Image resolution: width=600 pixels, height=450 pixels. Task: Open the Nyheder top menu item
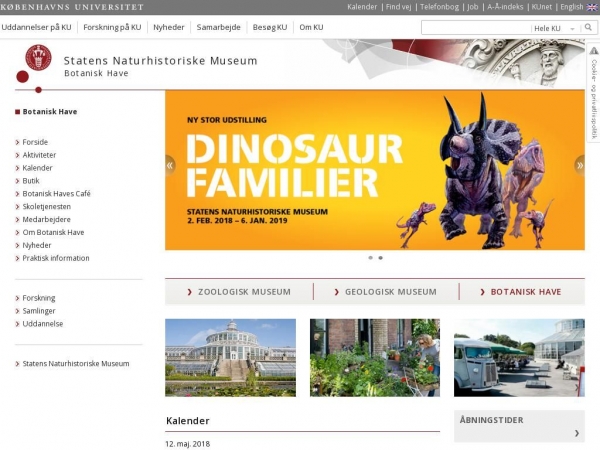coord(169,27)
